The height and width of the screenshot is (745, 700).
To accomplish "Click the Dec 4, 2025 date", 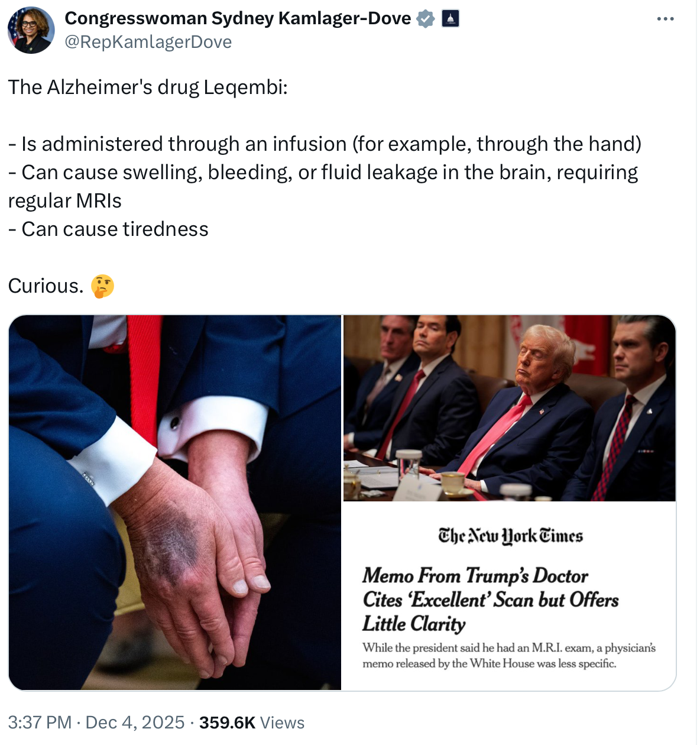I will click(135, 723).
